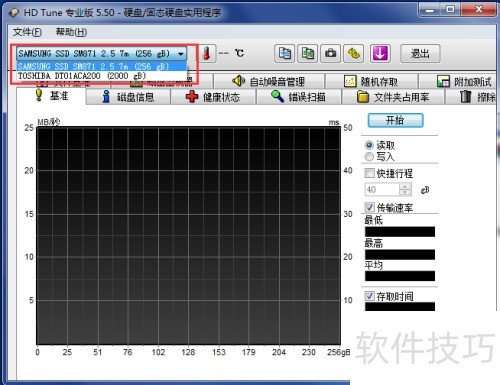Click the 退出 exit button
Image resolution: width=500 pixels, height=385 pixels.
[420, 53]
